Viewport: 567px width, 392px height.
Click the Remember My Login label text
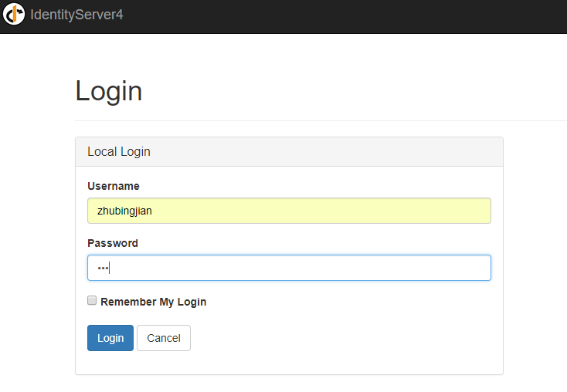click(x=153, y=302)
